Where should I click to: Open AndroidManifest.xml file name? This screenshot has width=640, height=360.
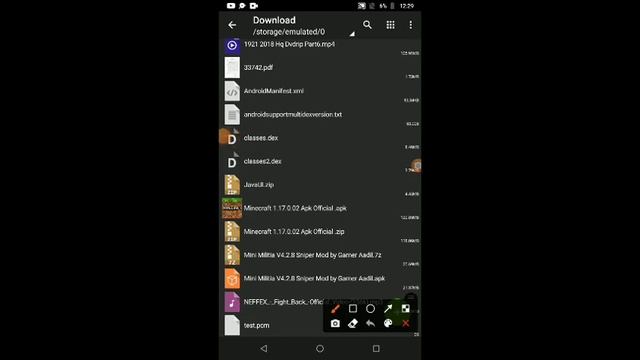point(273,91)
